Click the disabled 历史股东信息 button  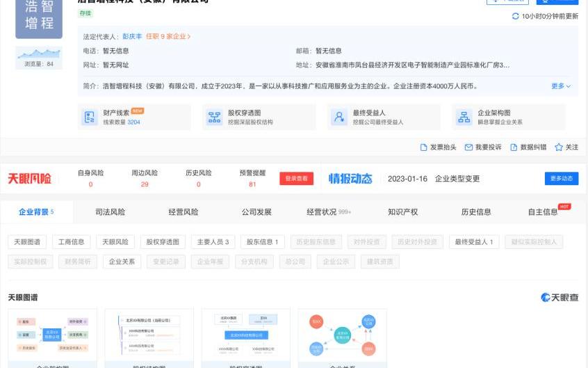coord(316,242)
